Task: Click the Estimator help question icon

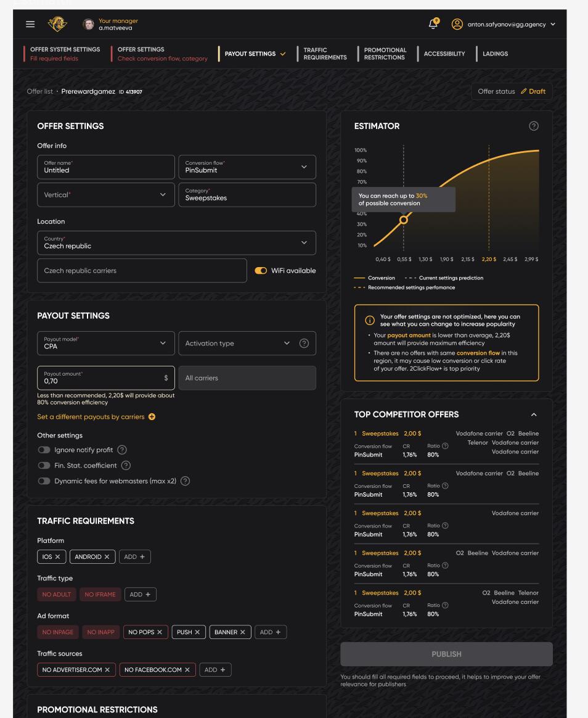Action: tap(534, 126)
